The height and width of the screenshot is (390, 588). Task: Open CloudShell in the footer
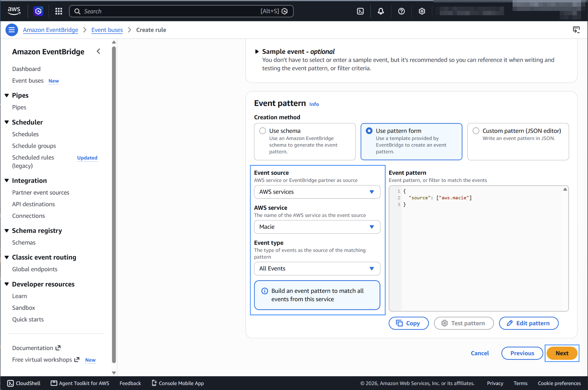click(24, 383)
